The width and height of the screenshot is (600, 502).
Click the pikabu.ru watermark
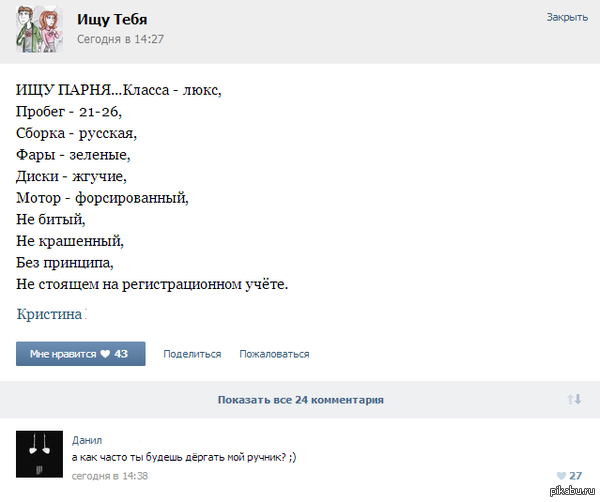(572, 491)
